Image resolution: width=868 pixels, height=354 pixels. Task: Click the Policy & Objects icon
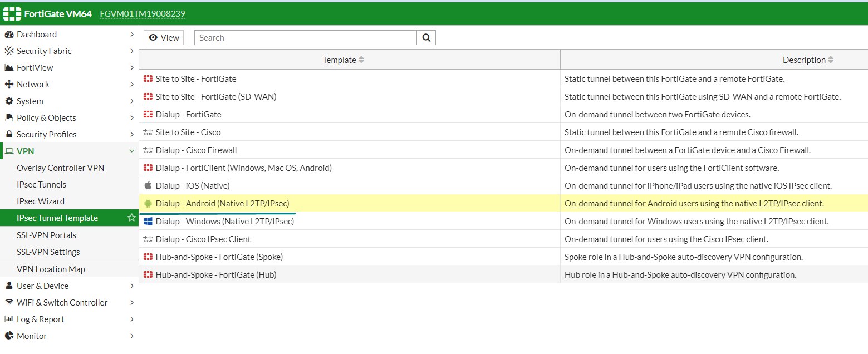[9, 118]
